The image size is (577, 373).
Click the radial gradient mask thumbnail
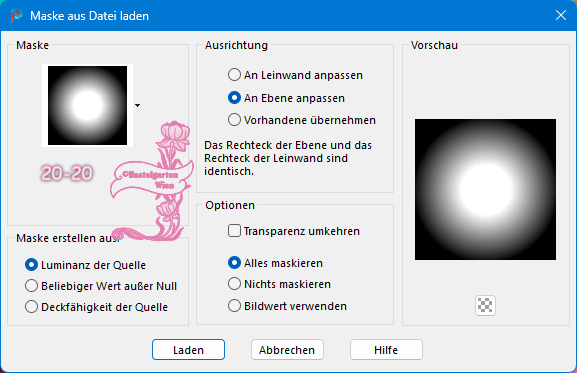[88, 106]
